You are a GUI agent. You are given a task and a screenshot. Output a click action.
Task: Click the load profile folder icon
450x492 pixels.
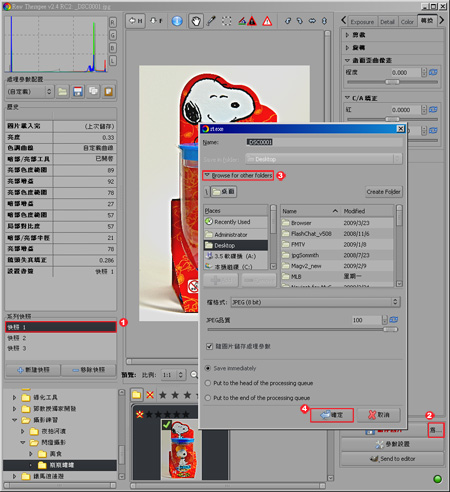pos(62,91)
